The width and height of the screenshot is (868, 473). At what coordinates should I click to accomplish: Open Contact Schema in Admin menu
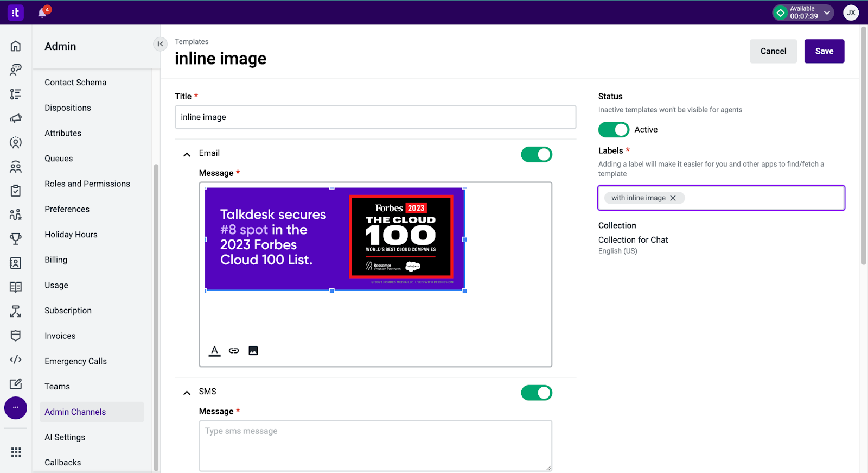(75, 83)
